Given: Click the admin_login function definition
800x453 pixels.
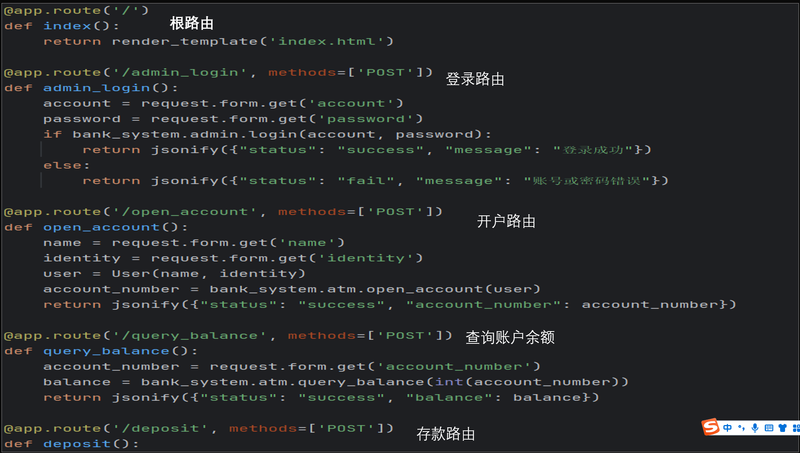Looking at the screenshot, I should click(x=96, y=88).
